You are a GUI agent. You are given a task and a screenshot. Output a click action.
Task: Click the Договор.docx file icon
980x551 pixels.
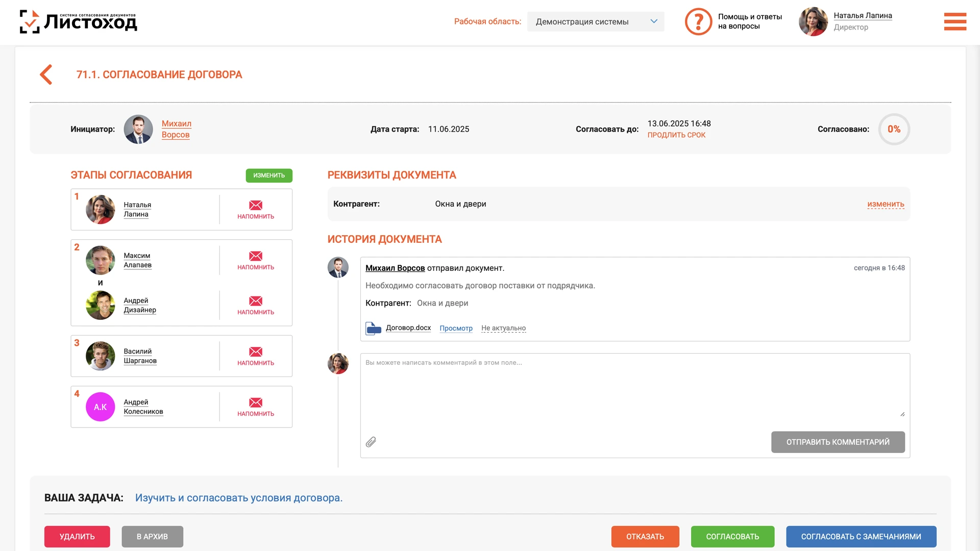coord(373,328)
